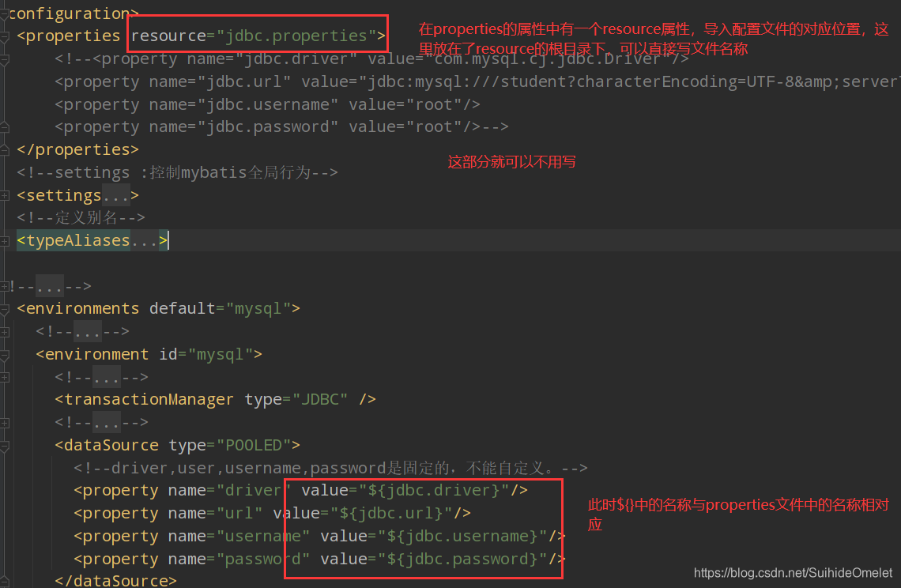Click commented jdbc.url property line
Image resolution: width=901 pixels, height=588 pixels.
pyautogui.click(x=477, y=82)
